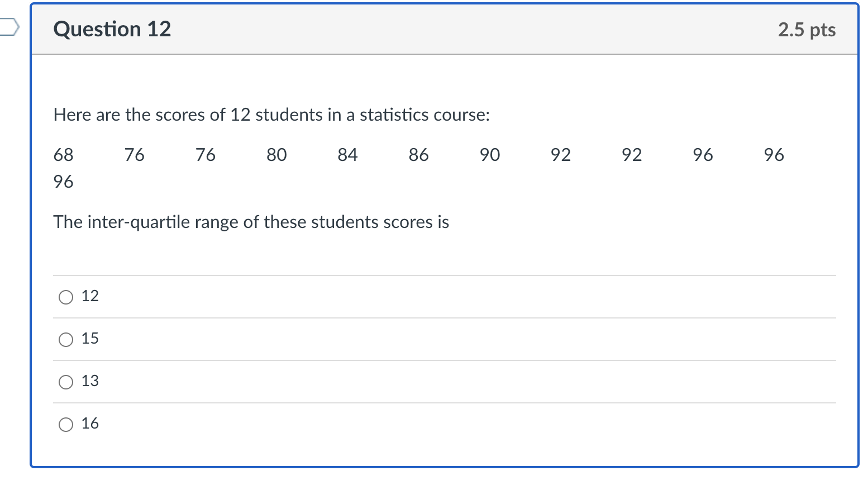
Task: Click the last score 96 on first row
Action: pyautogui.click(x=774, y=155)
